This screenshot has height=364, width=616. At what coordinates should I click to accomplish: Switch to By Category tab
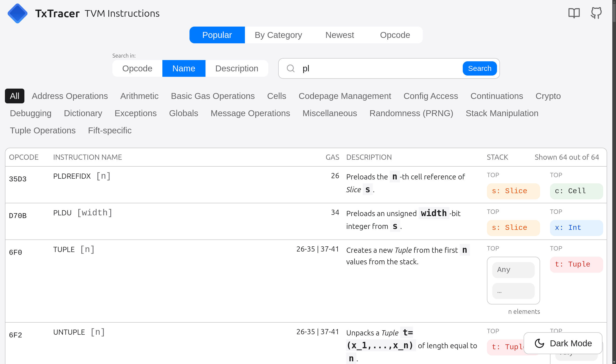(x=278, y=35)
